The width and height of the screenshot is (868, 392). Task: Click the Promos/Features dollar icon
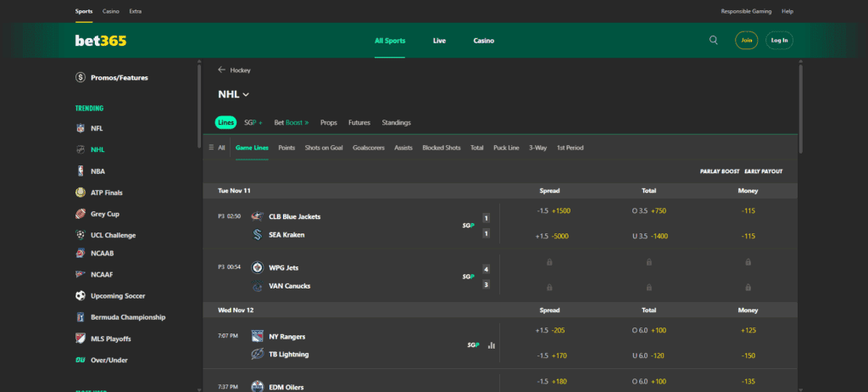pos(81,77)
